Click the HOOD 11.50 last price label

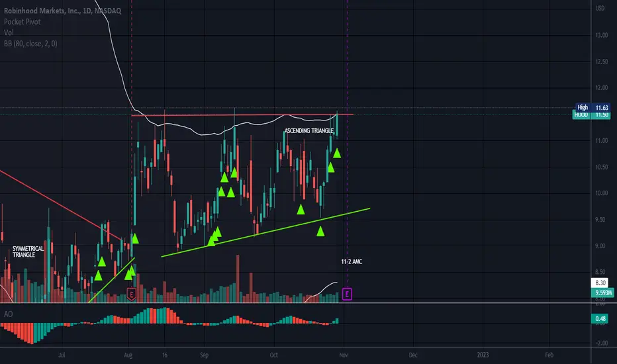tap(591, 115)
